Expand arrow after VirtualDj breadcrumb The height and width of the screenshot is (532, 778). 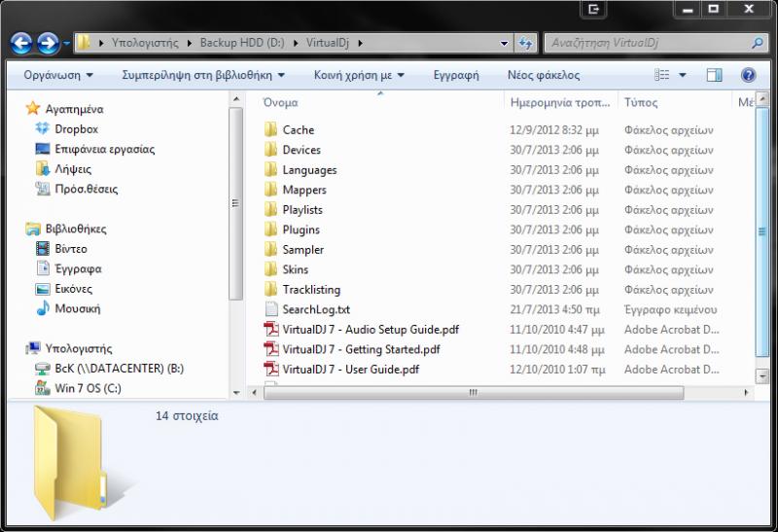(x=360, y=43)
